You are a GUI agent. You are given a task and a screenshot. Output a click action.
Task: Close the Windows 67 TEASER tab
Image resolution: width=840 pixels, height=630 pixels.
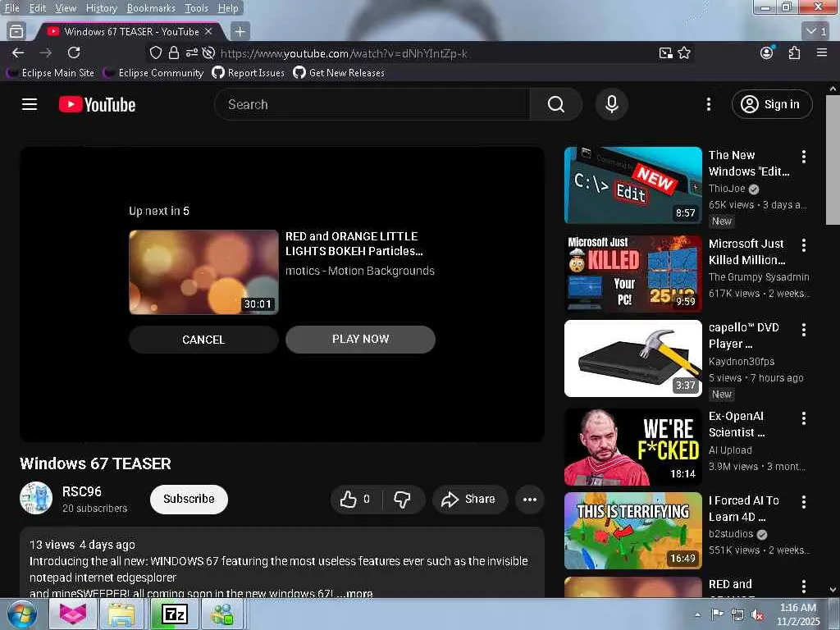click(208, 32)
